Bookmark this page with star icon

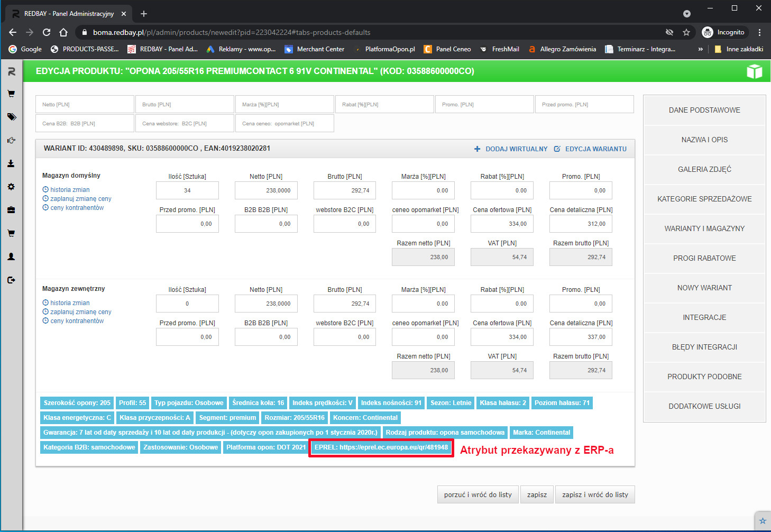[686, 32]
